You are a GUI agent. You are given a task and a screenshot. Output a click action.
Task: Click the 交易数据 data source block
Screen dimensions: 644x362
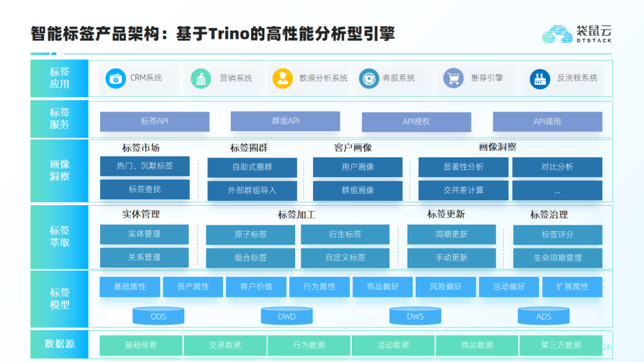[x=225, y=345]
